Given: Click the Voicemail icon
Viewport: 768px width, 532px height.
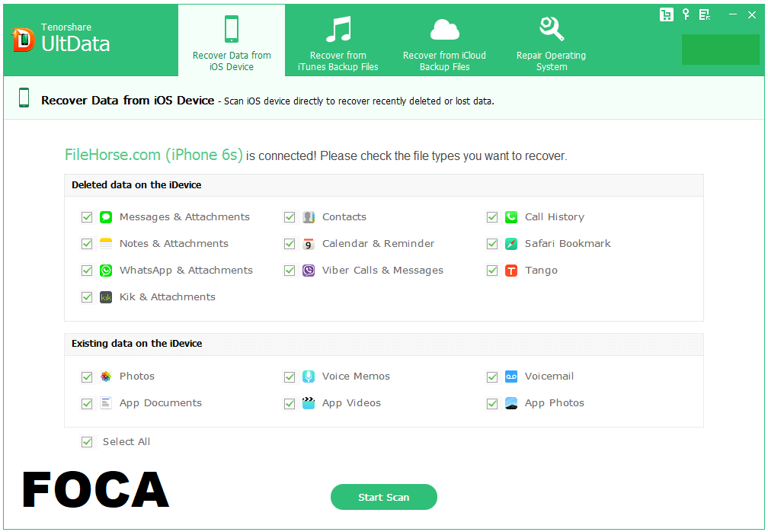Looking at the screenshot, I should click(x=511, y=377).
